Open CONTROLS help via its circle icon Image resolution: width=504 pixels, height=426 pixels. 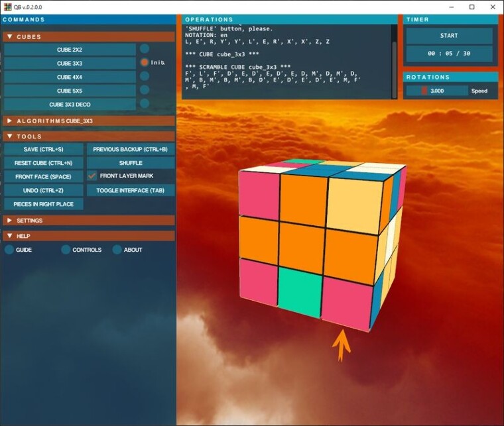click(66, 249)
